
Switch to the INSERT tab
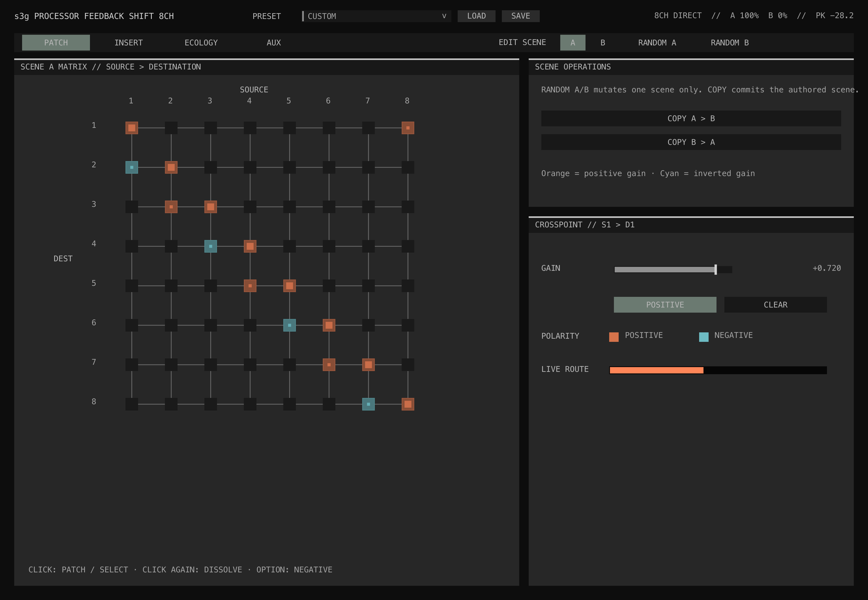click(129, 42)
